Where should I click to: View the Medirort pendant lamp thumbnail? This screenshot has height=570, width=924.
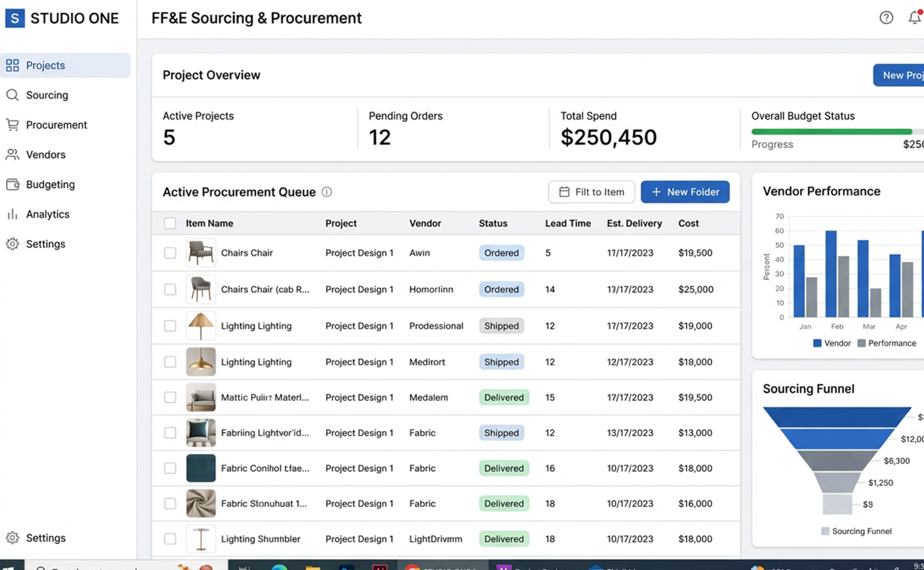201,362
